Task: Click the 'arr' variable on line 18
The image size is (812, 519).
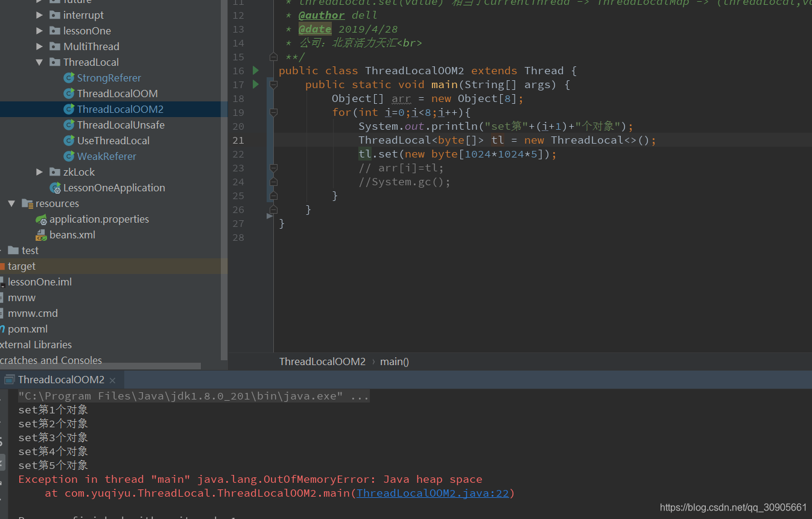Action: pos(401,98)
